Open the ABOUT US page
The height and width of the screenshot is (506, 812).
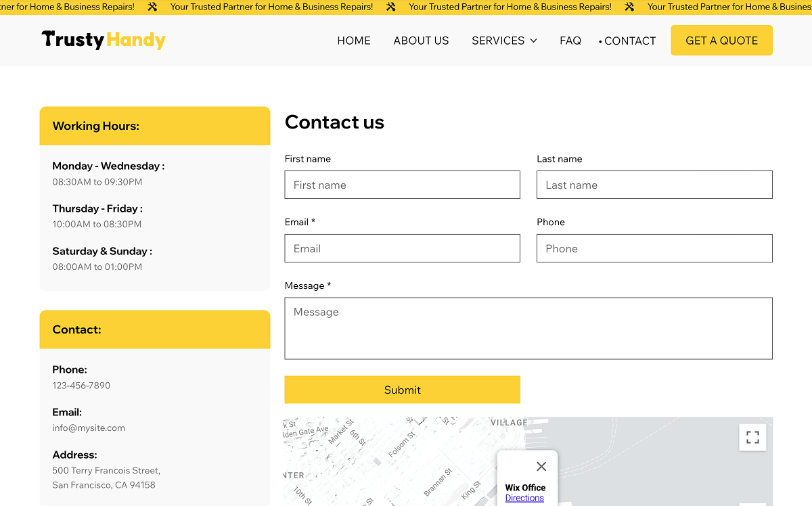point(421,41)
